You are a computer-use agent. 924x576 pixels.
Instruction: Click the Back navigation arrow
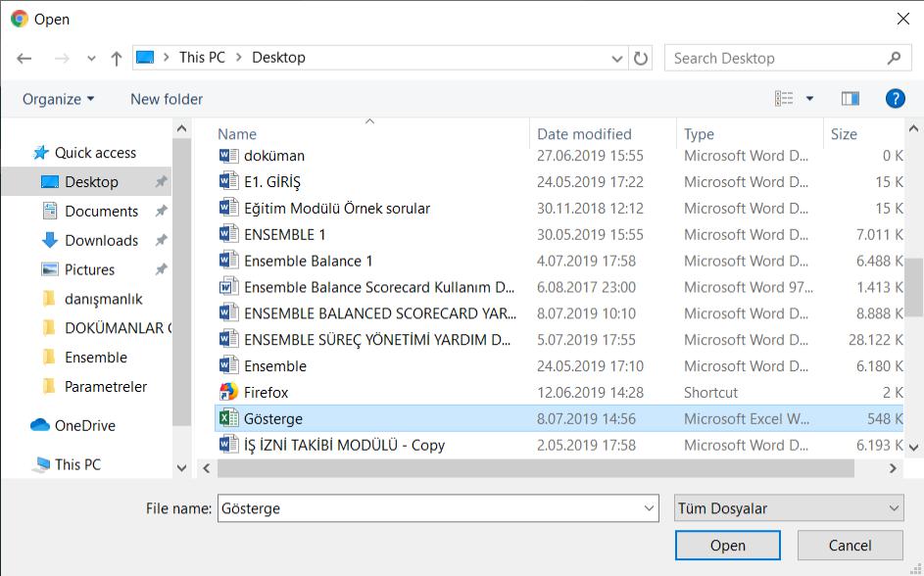(24, 58)
